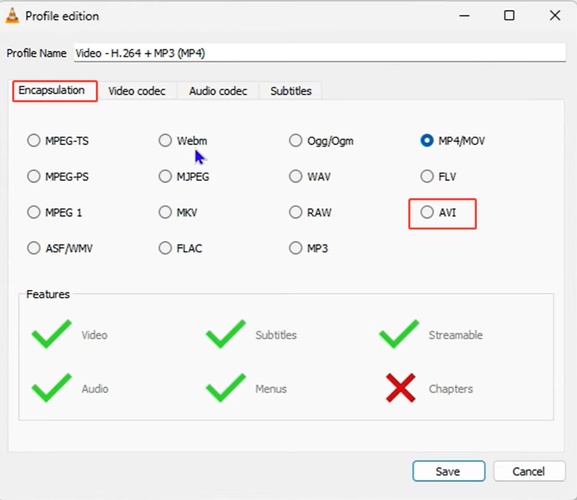The width and height of the screenshot is (577, 500).
Task: Maximize the Profile edition window
Action: click(x=509, y=15)
